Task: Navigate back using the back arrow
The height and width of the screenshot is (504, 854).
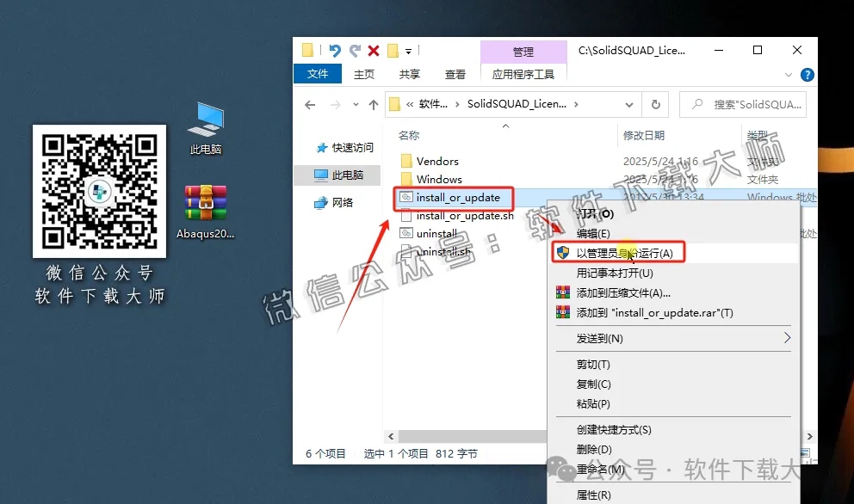Action: coord(310,103)
